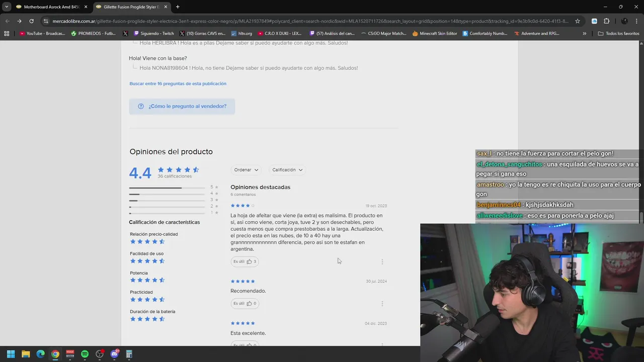The height and width of the screenshot is (362, 644).
Task: Open the Minecraft Skin Editor bookmark
Action: (x=435, y=33)
